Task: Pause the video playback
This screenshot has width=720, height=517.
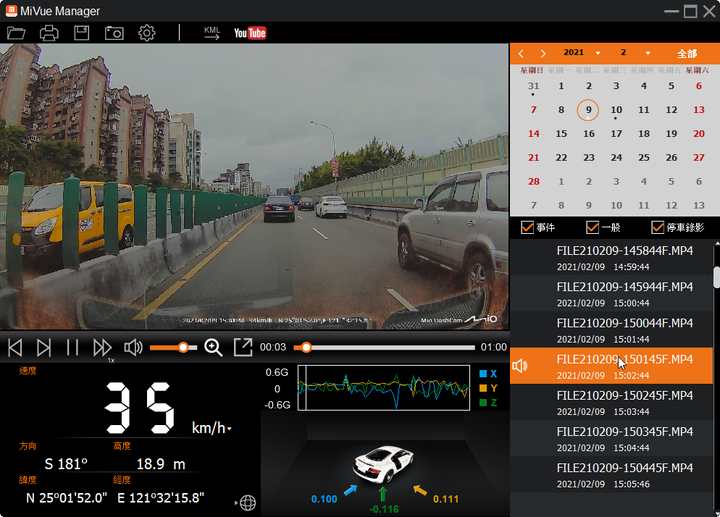Action: click(73, 348)
